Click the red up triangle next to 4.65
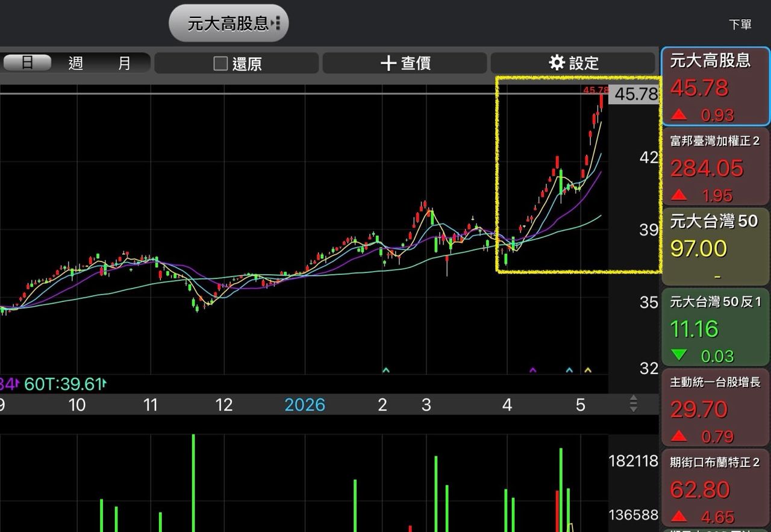The image size is (771, 532). tap(679, 516)
